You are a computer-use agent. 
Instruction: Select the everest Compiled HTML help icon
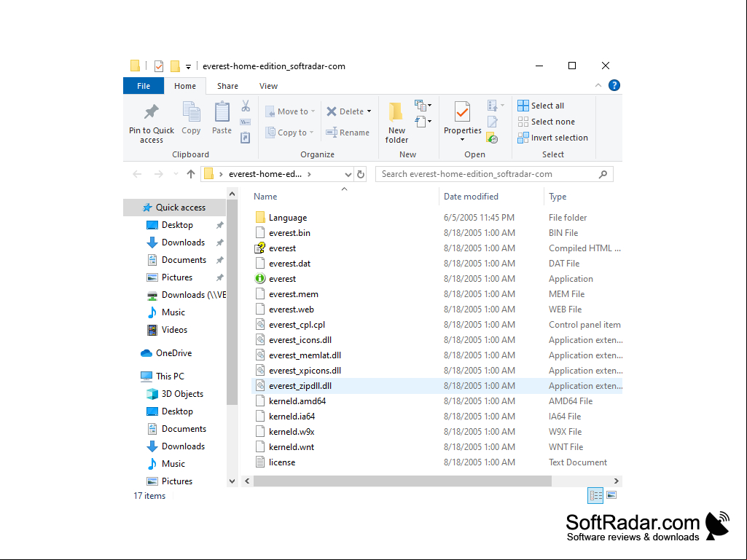(x=259, y=248)
